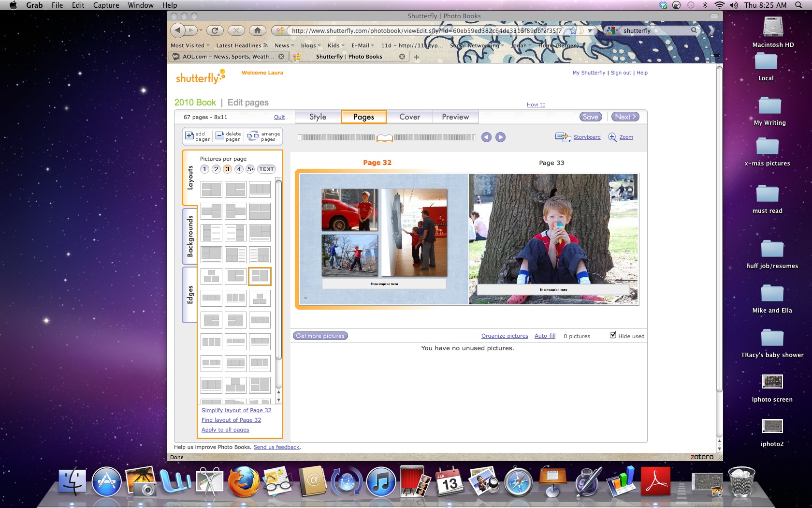Screen dimensions: 812x508
Task: Open the arrange pages tool
Action: [253, 136]
